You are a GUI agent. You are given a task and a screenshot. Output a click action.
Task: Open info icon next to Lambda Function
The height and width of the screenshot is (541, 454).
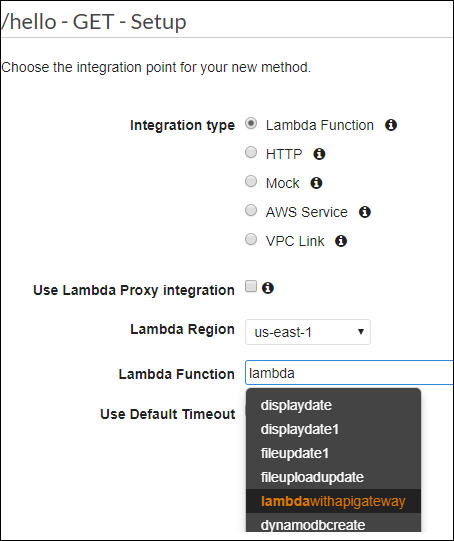(391, 125)
